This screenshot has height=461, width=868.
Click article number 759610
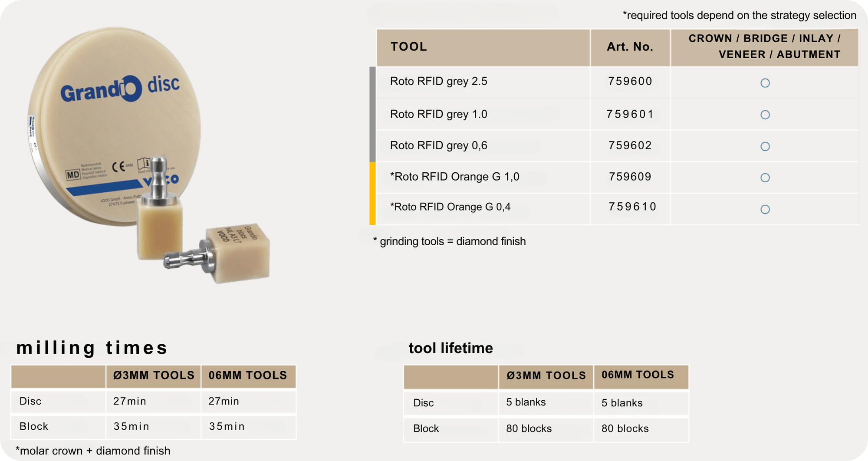click(632, 207)
